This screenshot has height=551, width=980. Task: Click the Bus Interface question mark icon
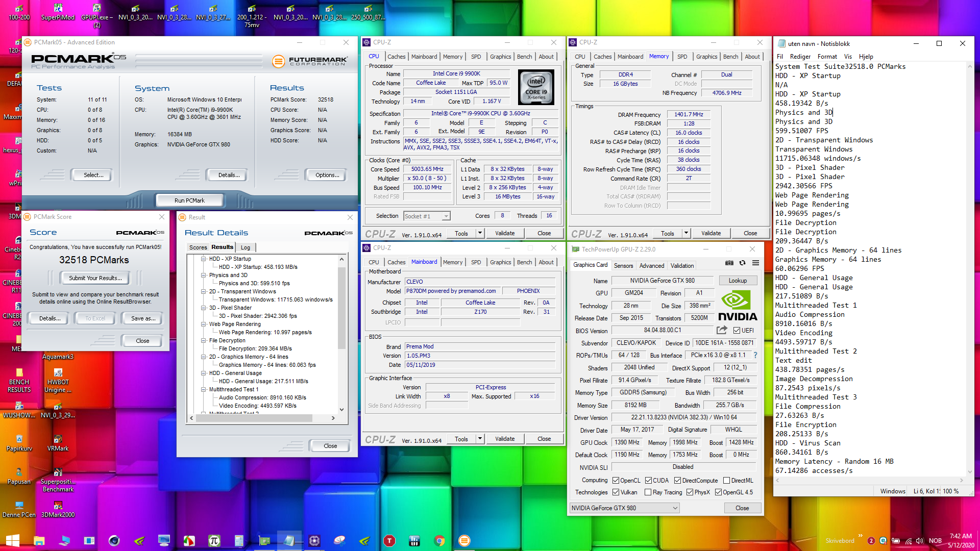[755, 355]
